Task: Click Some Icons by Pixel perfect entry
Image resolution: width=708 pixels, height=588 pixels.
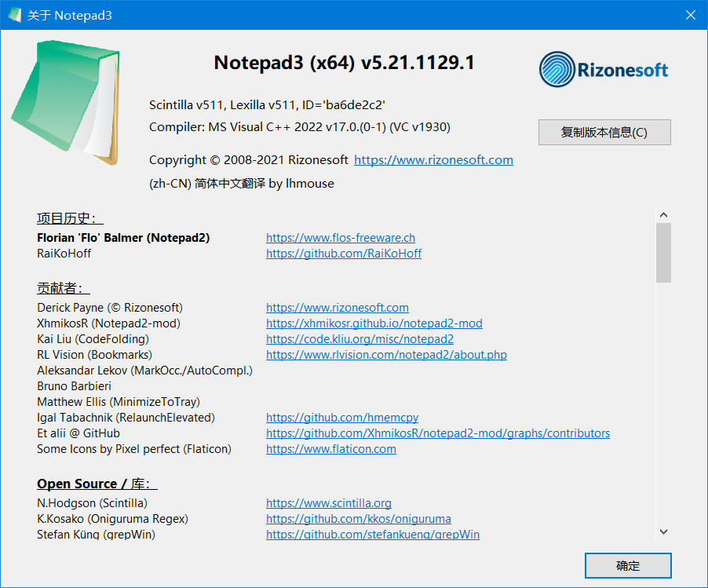Action: [x=134, y=449]
